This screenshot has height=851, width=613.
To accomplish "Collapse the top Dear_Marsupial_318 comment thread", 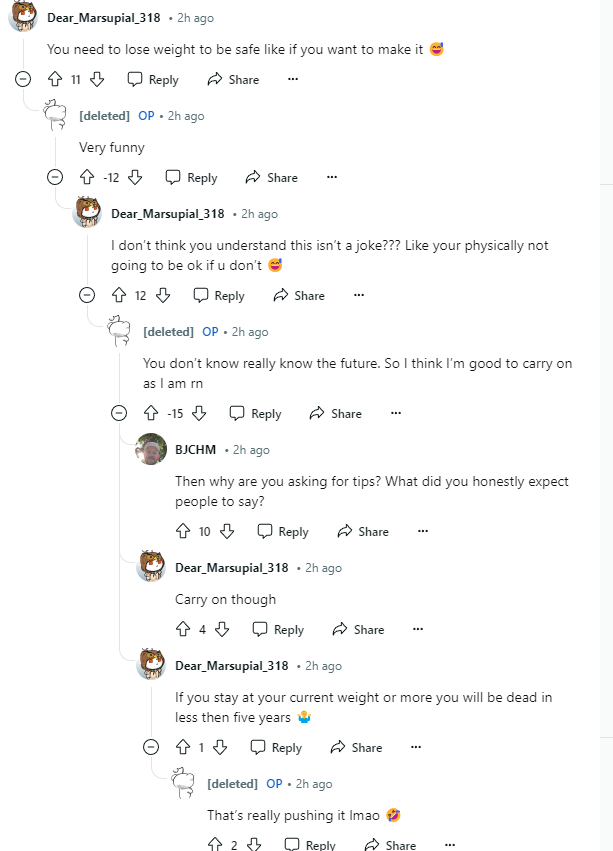I will point(23,80).
